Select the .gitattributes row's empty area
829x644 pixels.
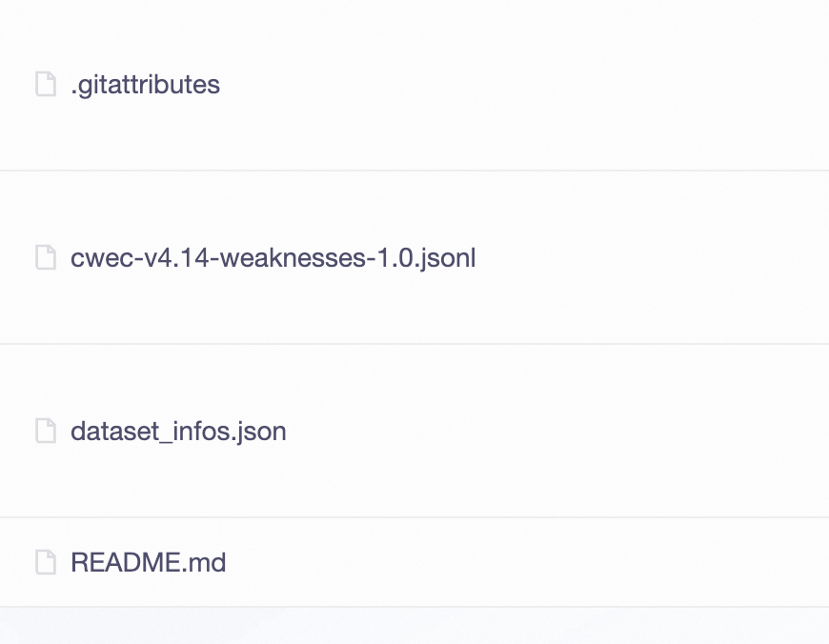[x=572, y=85]
